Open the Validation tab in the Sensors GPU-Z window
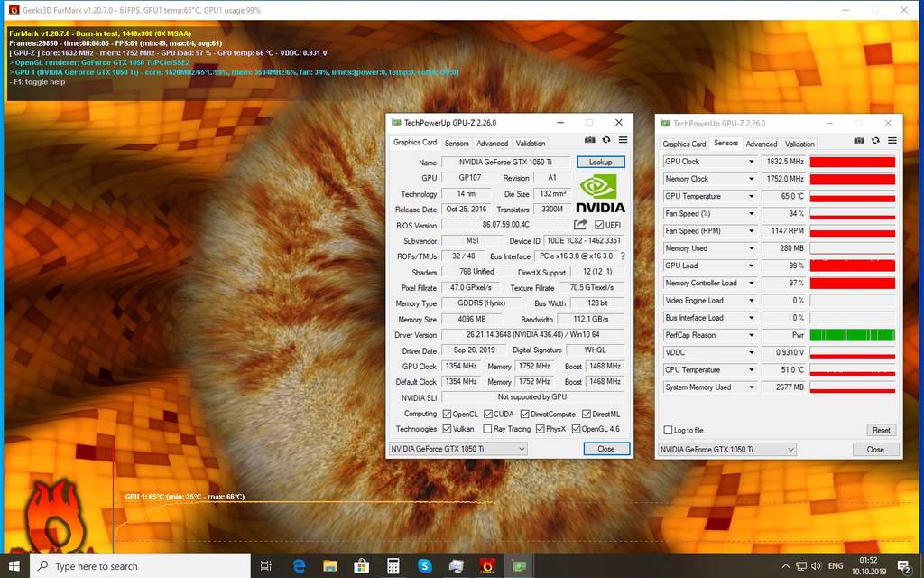924x578 pixels. 799,144
